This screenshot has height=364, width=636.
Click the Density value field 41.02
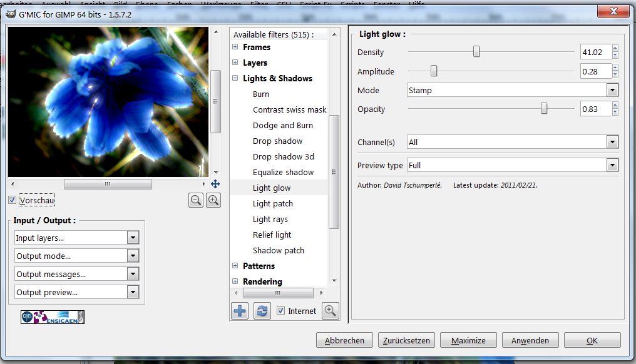click(x=595, y=52)
